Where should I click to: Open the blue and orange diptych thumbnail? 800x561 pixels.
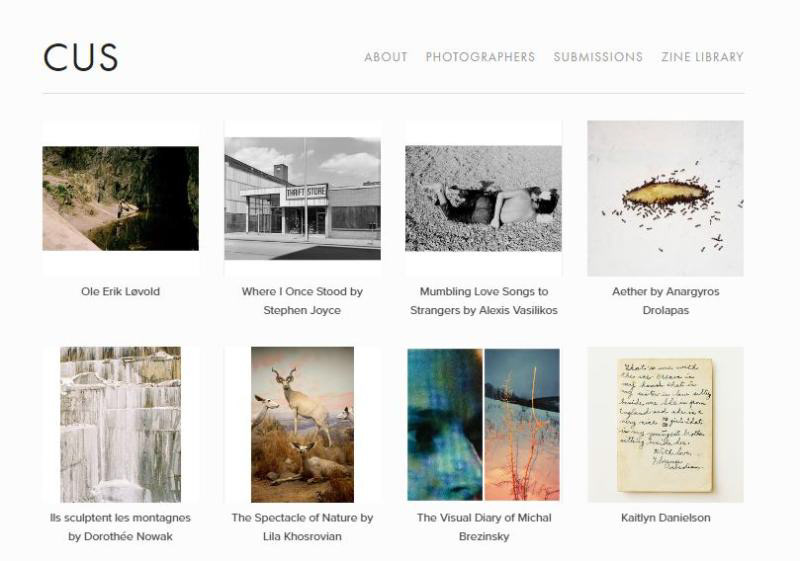[x=483, y=425]
